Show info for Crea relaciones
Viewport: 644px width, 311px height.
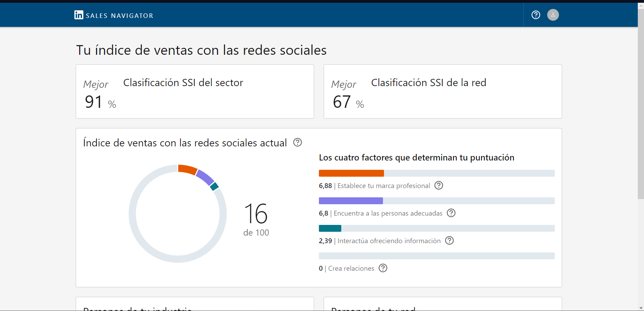pos(383,268)
